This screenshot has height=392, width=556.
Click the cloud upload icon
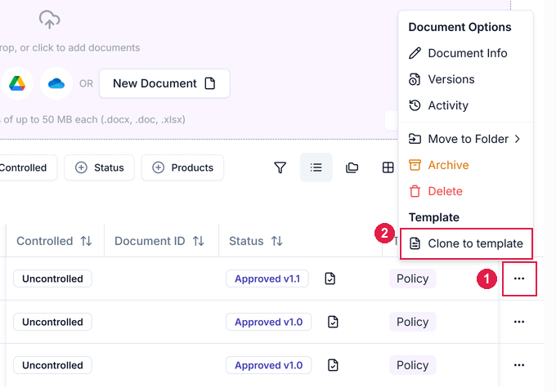(x=49, y=20)
